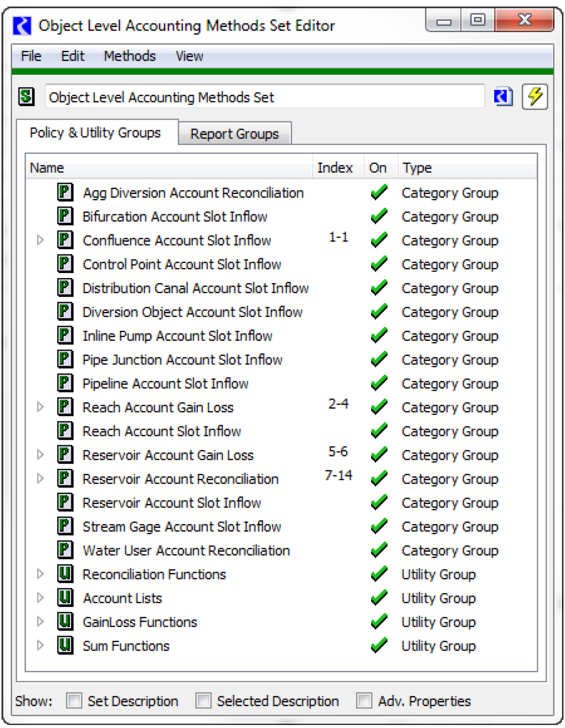The height and width of the screenshot is (728, 565).
Task: Enable the Set Description checkbox
Action: pyautogui.click(x=74, y=700)
